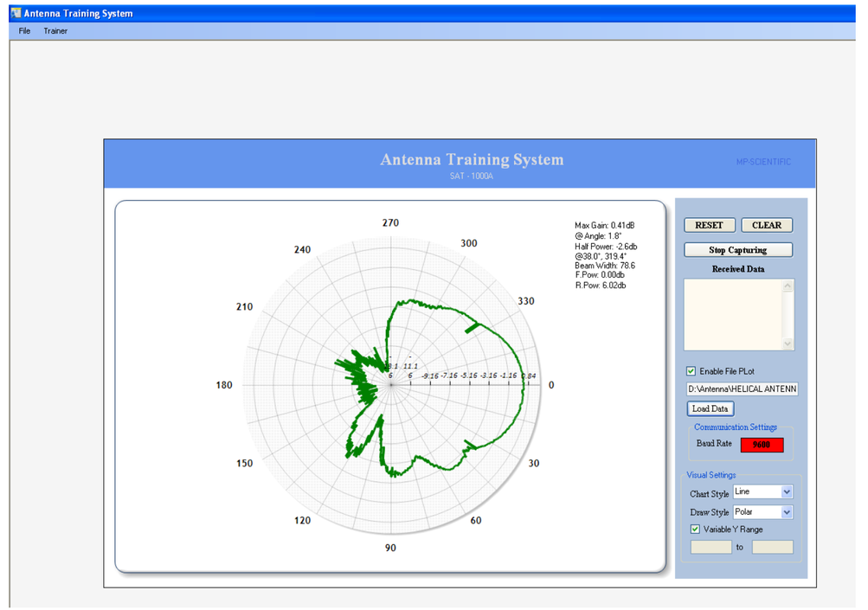Open the Chart Style dropdown
Screen dimensions: 868x610
(x=787, y=491)
